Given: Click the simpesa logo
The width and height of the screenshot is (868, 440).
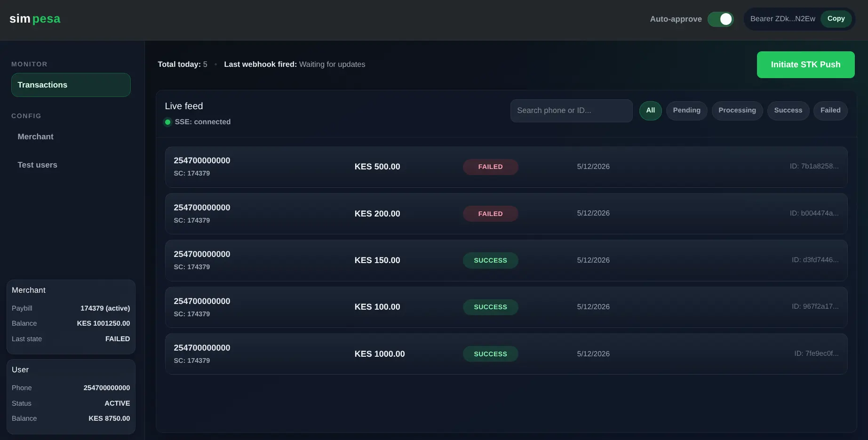Looking at the screenshot, I should click(x=35, y=19).
